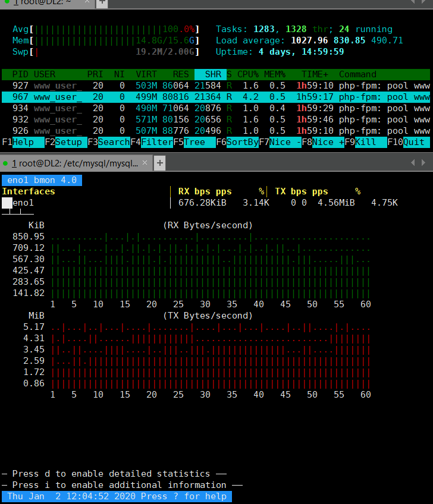Image resolution: width=433 pixels, height=504 pixels.
Task: Sort processes by the CPU% column header
Action: (x=249, y=74)
